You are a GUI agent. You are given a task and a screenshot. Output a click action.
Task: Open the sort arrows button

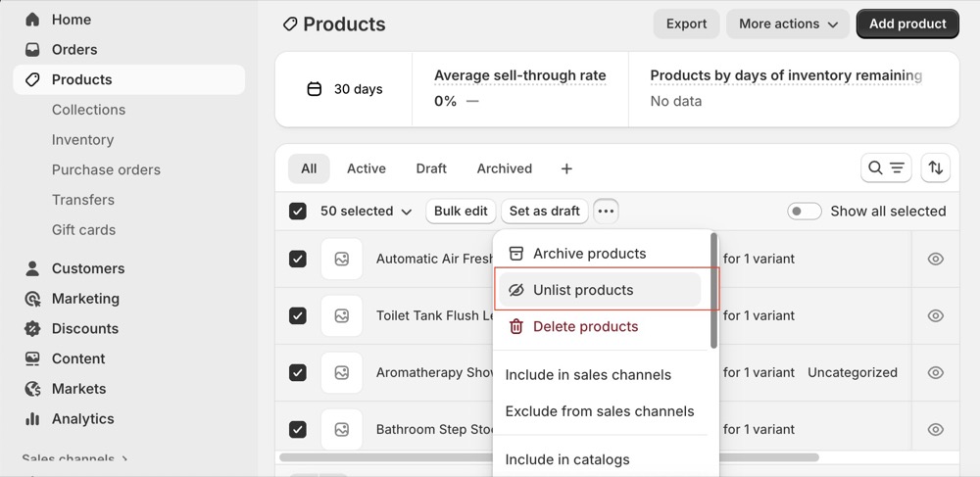936,167
